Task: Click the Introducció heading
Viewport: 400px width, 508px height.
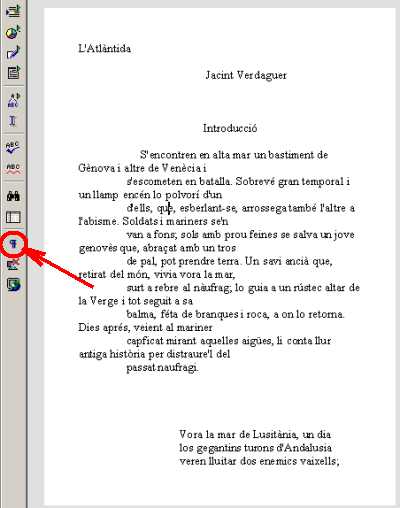Action: click(230, 128)
